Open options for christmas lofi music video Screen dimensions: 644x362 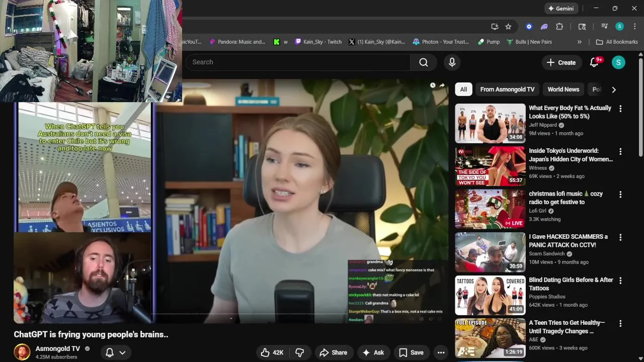tap(620, 194)
